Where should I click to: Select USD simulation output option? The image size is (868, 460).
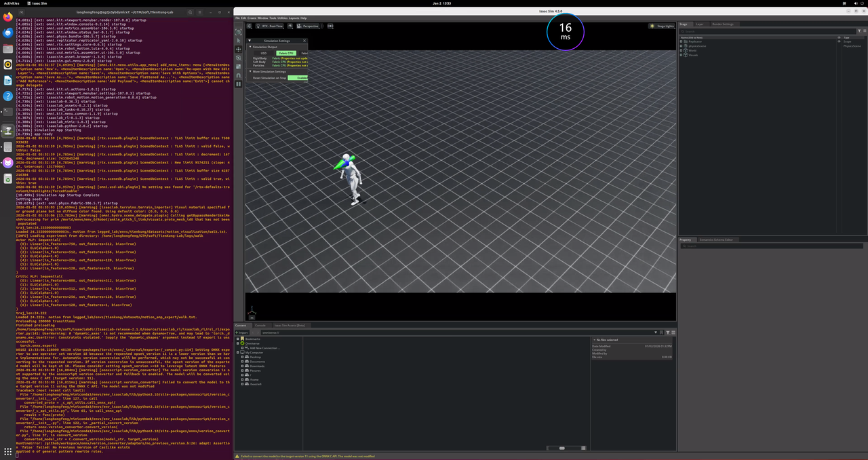click(264, 53)
